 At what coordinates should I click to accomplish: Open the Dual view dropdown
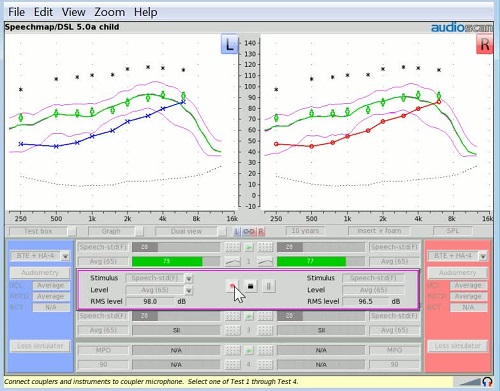coord(190,231)
